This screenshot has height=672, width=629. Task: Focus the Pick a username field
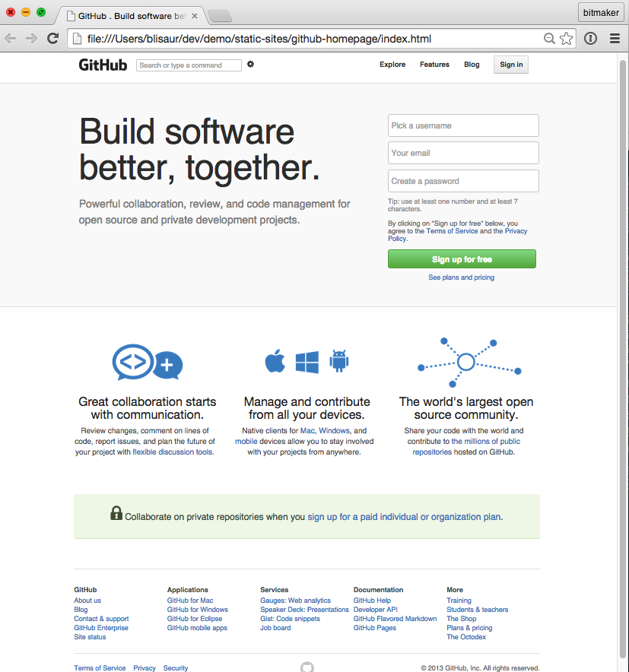[x=463, y=125]
